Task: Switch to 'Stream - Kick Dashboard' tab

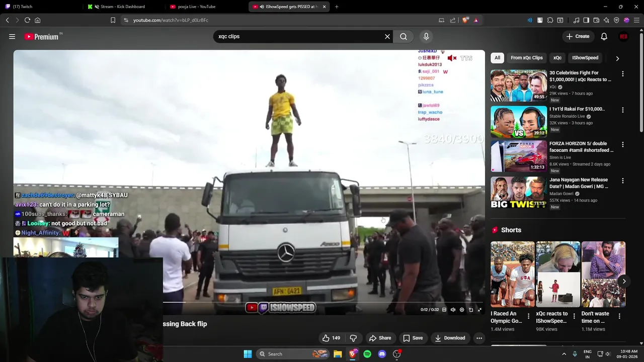Action: pos(124,7)
